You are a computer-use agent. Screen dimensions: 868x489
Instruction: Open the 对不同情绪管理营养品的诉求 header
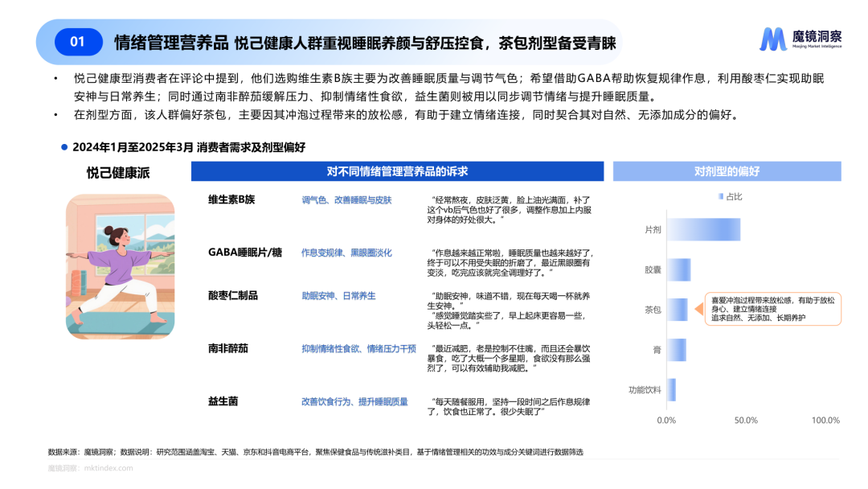click(x=397, y=171)
